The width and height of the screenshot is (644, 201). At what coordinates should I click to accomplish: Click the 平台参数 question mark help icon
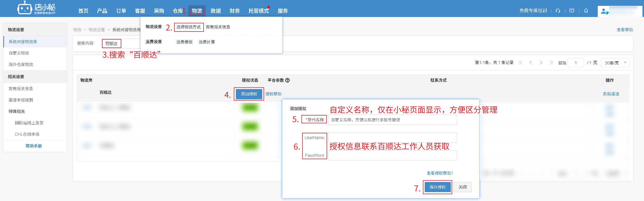(287, 80)
